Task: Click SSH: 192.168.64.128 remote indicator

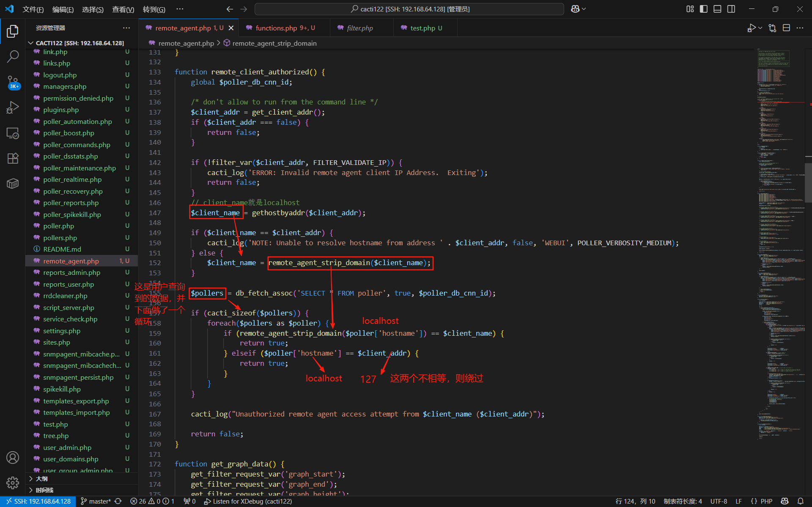Action: (38, 501)
